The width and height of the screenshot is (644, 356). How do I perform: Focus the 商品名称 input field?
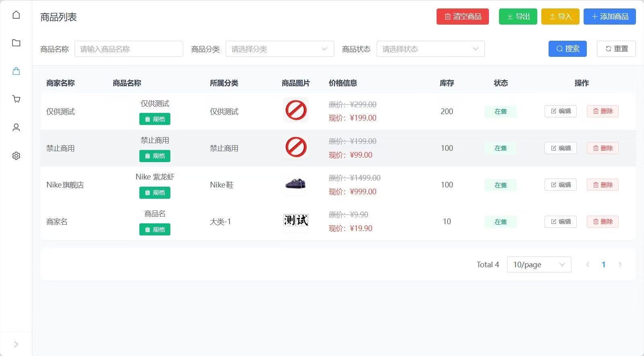pos(129,49)
